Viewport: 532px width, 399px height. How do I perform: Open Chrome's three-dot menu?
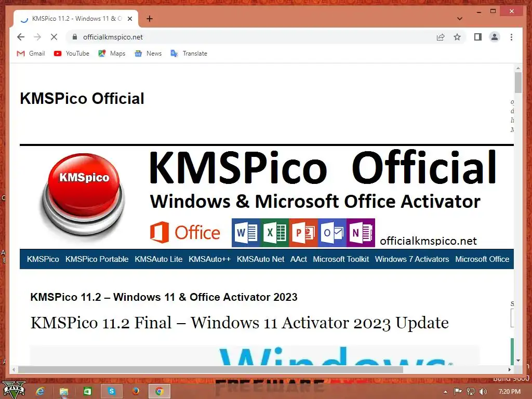[x=511, y=37]
